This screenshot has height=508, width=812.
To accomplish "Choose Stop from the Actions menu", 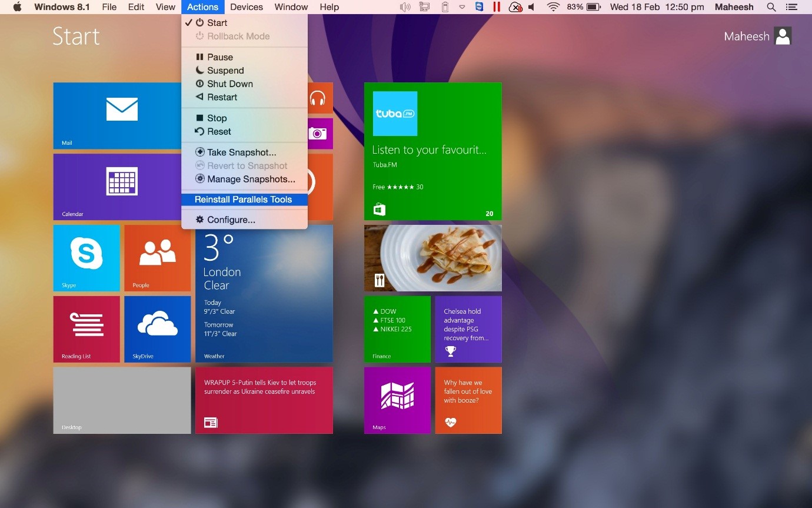I will pos(244,118).
